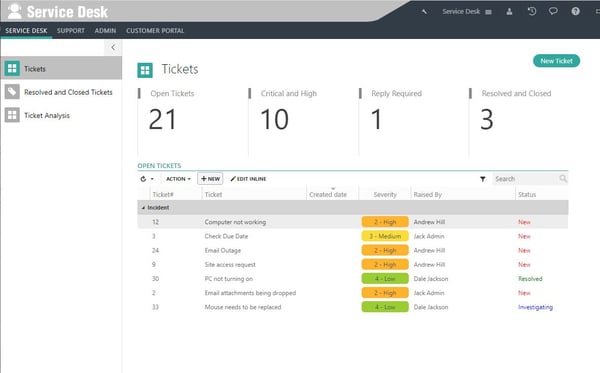Screen dimensions: 600x373
Task: Open ticket 'Check Due Date'
Action: (226, 236)
